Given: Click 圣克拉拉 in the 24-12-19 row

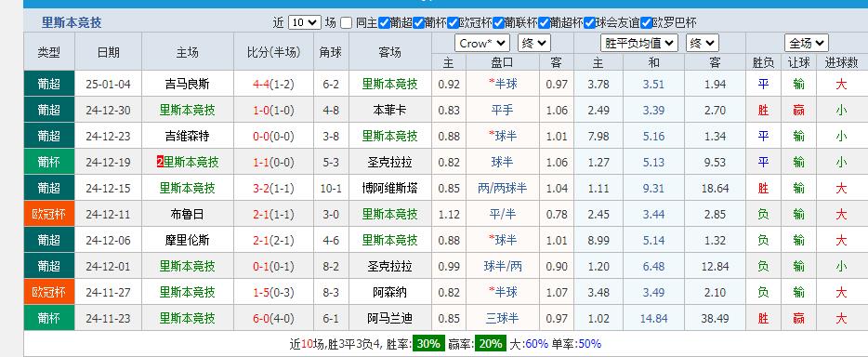Looking at the screenshot, I should (389, 162).
